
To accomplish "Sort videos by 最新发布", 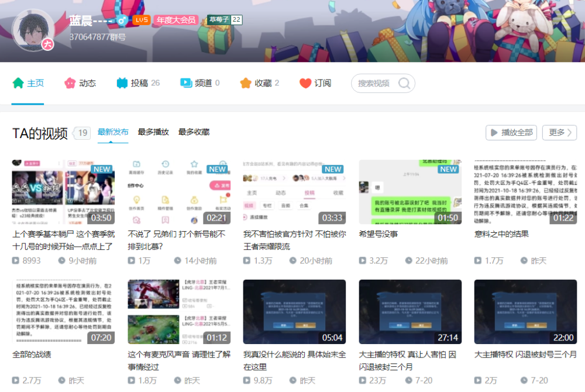I will [113, 132].
